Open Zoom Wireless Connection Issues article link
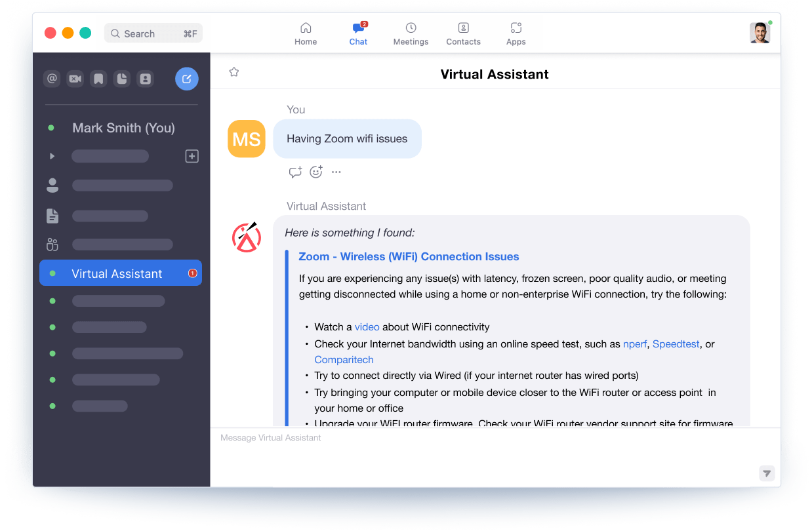This screenshot has height=531, width=812. click(x=409, y=256)
